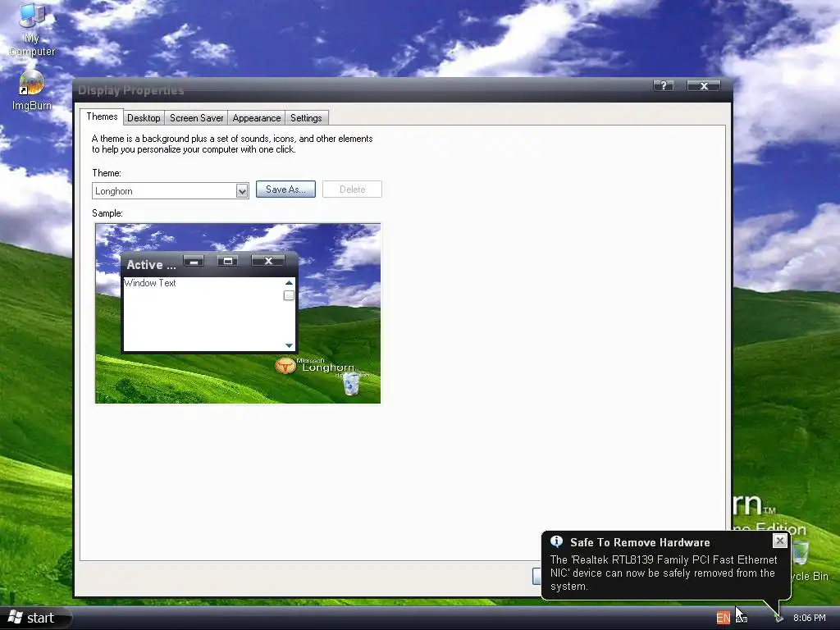
Task: Select the Themes tab
Action: pyautogui.click(x=102, y=116)
